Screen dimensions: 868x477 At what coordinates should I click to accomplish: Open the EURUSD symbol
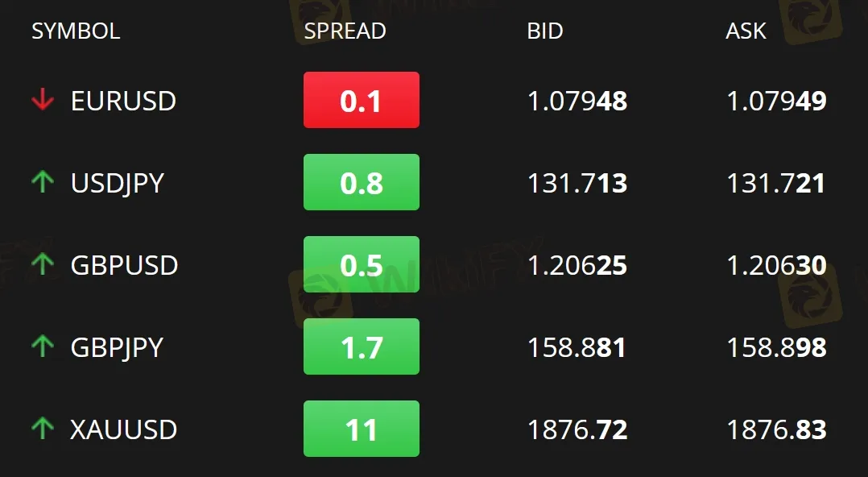[123, 101]
